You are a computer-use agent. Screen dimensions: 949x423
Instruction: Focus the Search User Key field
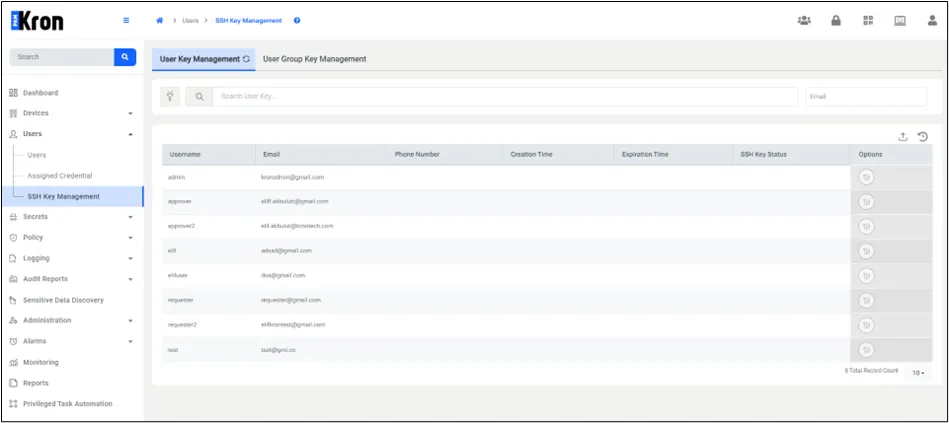coord(505,96)
